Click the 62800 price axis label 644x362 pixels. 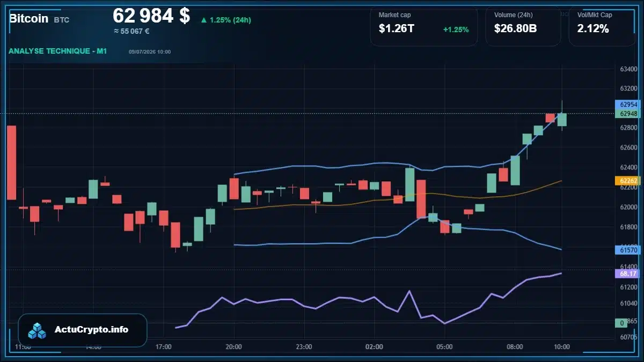628,128
